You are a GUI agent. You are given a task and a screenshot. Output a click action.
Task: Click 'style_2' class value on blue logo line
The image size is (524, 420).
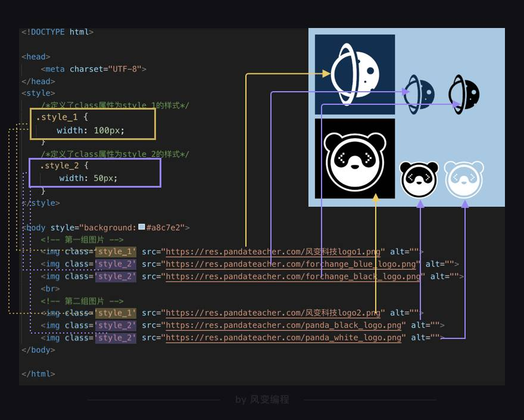116,264
